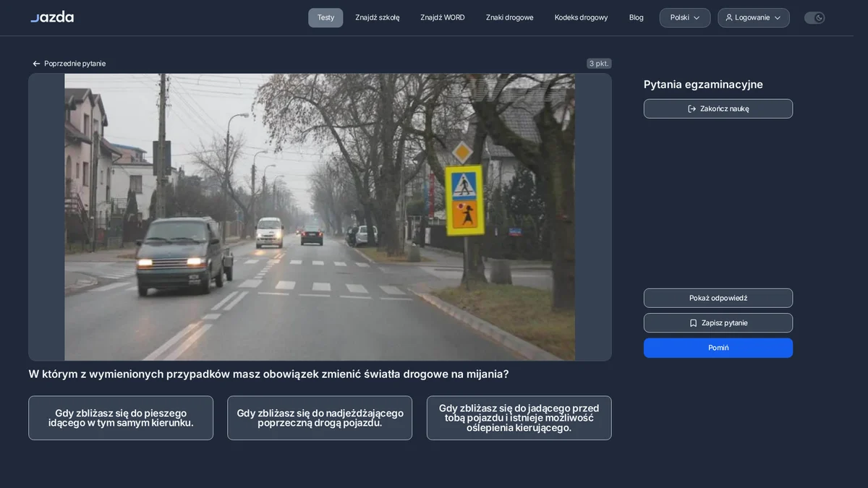Click the question text about światła drogowe
Image resolution: width=868 pixels, height=488 pixels.
tap(268, 374)
